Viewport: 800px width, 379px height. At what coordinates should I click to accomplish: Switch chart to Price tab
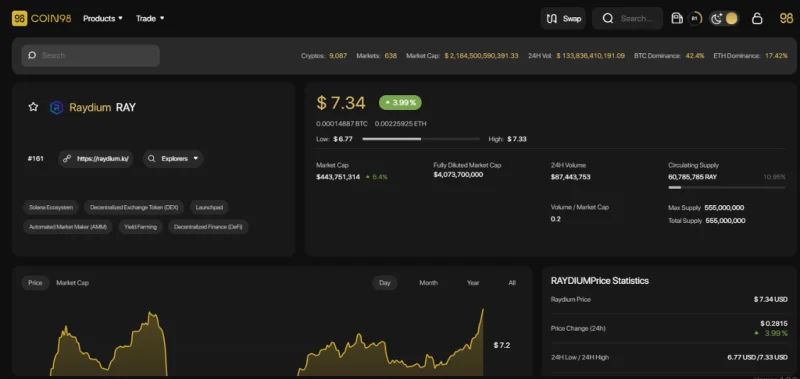pyautogui.click(x=35, y=283)
